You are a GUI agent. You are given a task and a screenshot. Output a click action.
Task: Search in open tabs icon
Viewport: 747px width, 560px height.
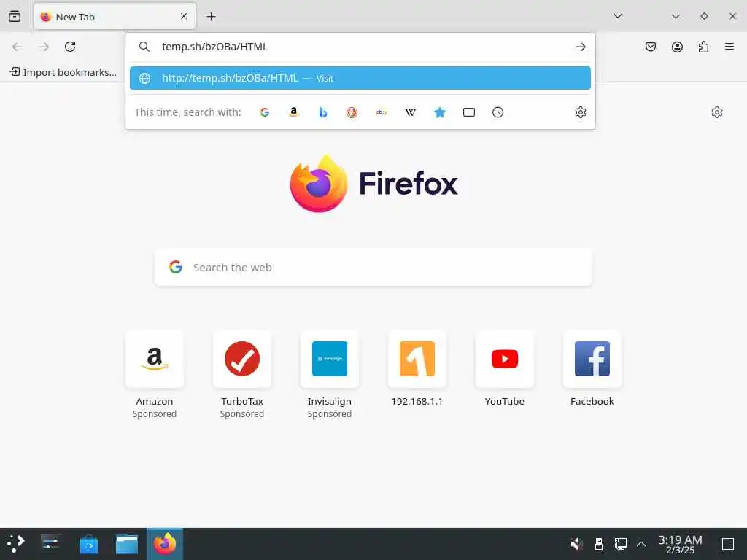(x=469, y=112)
